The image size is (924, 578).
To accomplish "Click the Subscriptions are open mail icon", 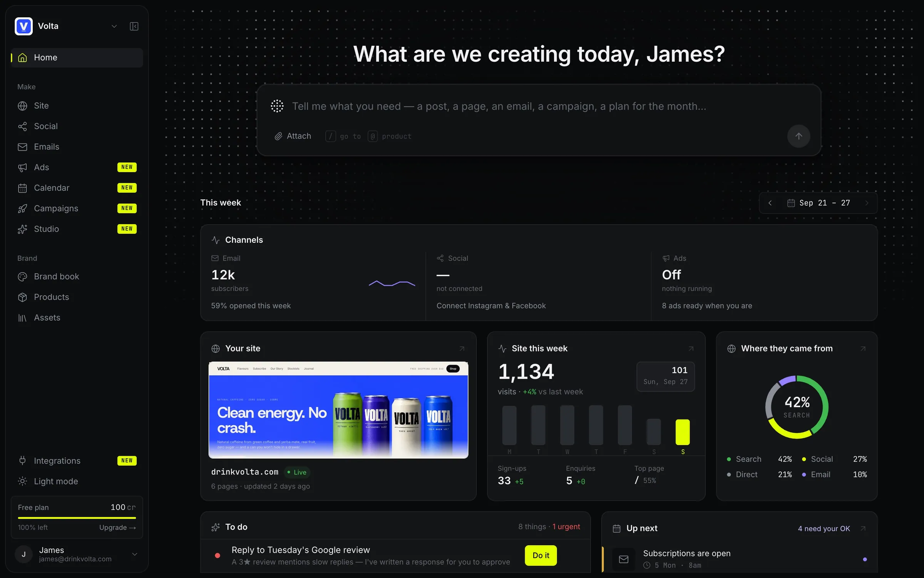I will (624, 559).
